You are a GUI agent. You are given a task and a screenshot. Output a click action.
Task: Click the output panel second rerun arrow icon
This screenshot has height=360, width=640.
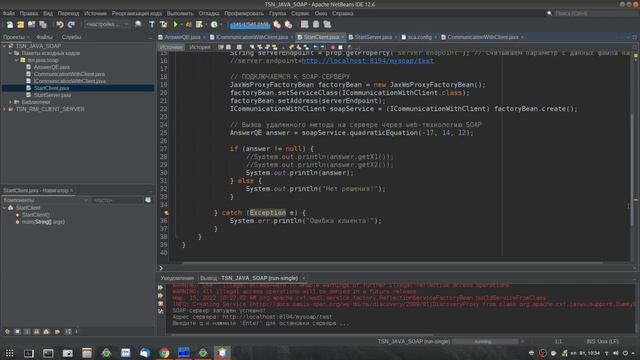160,296
